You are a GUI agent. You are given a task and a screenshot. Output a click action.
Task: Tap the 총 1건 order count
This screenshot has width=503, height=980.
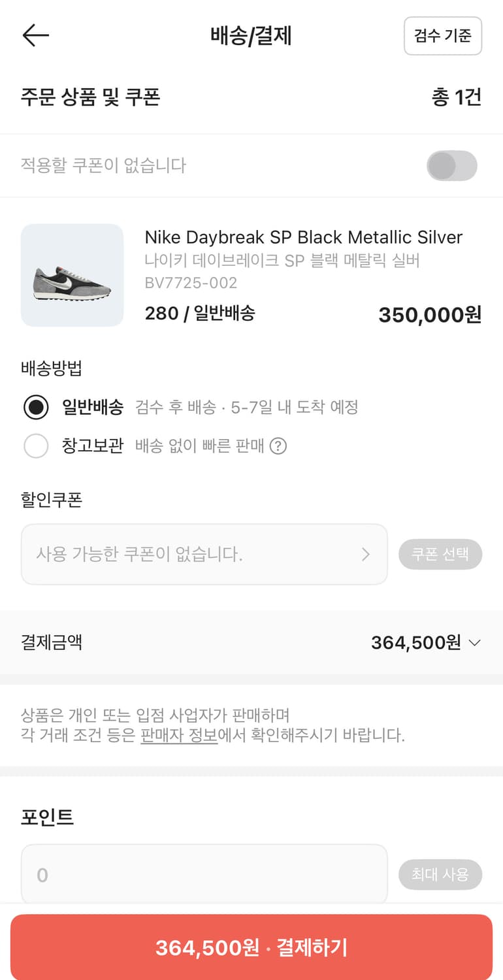(456, 97)
